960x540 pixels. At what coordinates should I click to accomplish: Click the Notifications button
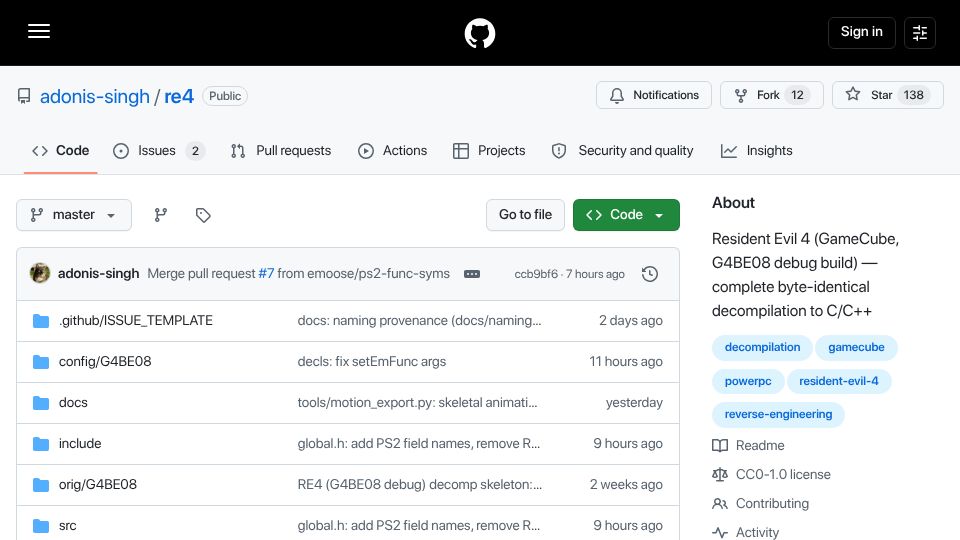[654, 95]
